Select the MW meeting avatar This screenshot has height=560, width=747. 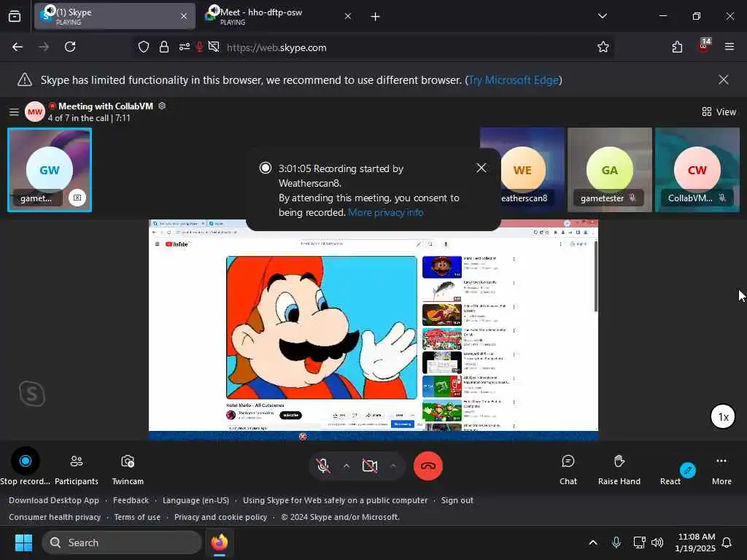35,112
